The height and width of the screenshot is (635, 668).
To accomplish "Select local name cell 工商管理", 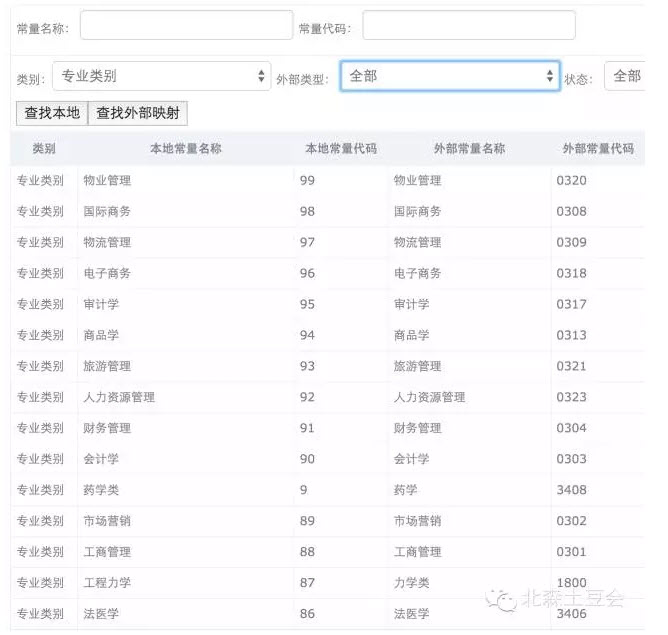I will pyautogui.click(x=107, y=552).
